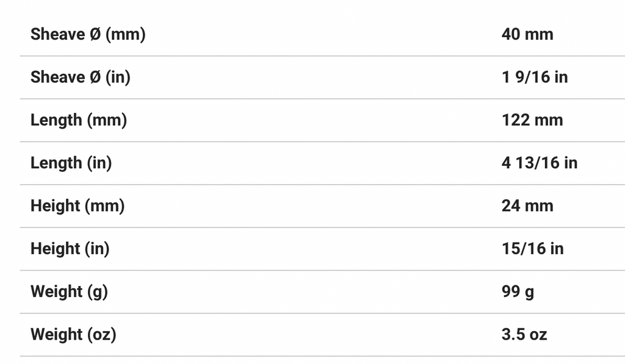
Task: Click the Length (in) label
Action: 71,163
